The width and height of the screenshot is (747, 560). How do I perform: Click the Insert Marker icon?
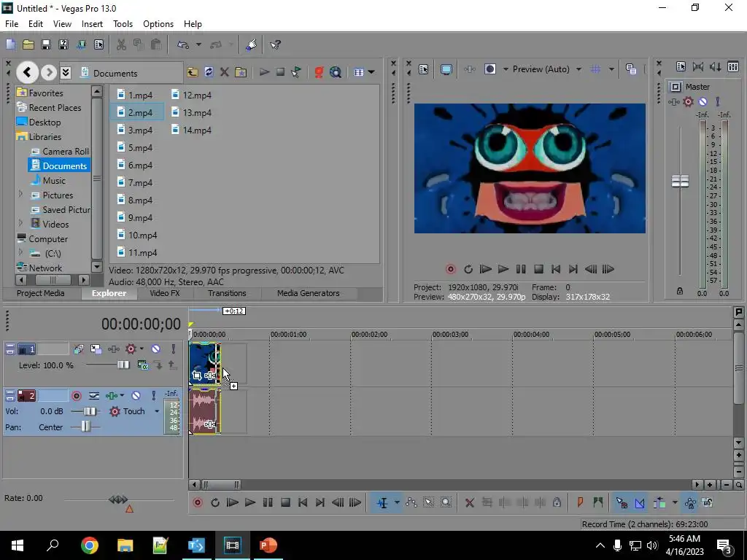(x=580, y=502)
